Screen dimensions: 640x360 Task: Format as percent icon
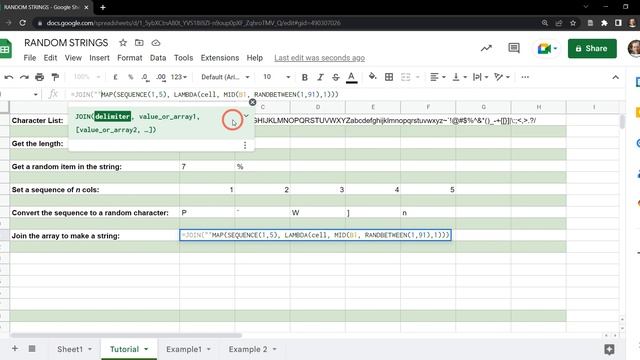(131, 77)
